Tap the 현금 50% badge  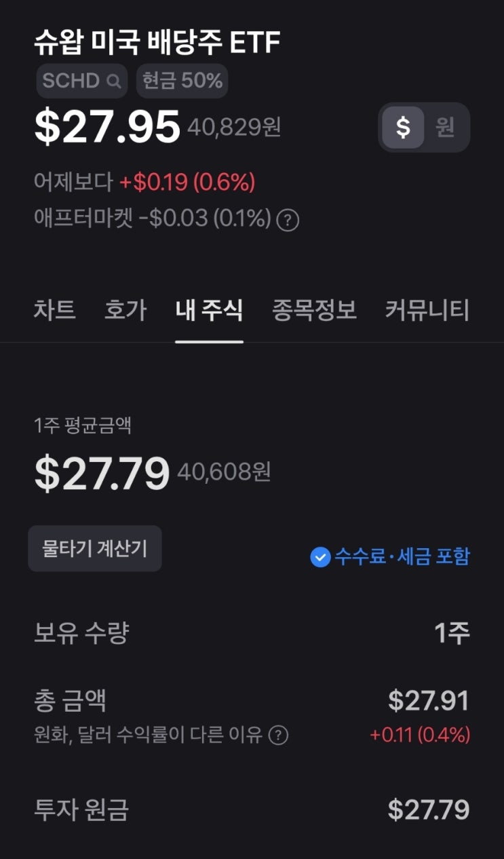[182, 81]
